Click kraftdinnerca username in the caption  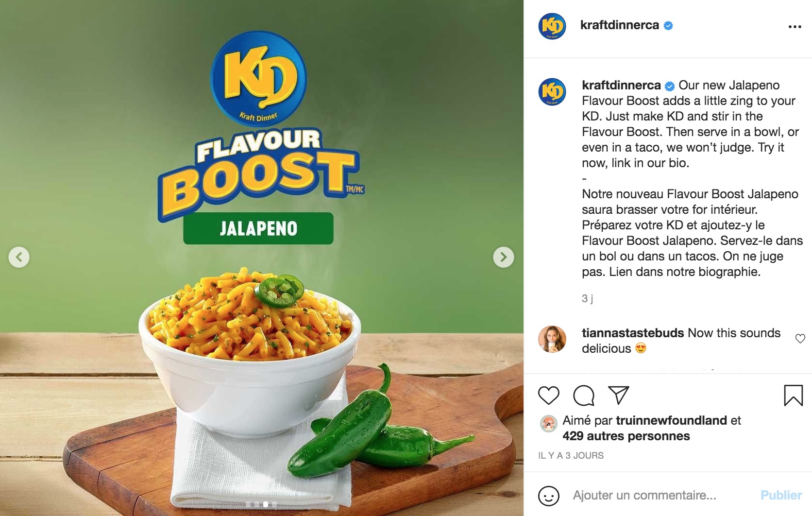pos(621,85)
